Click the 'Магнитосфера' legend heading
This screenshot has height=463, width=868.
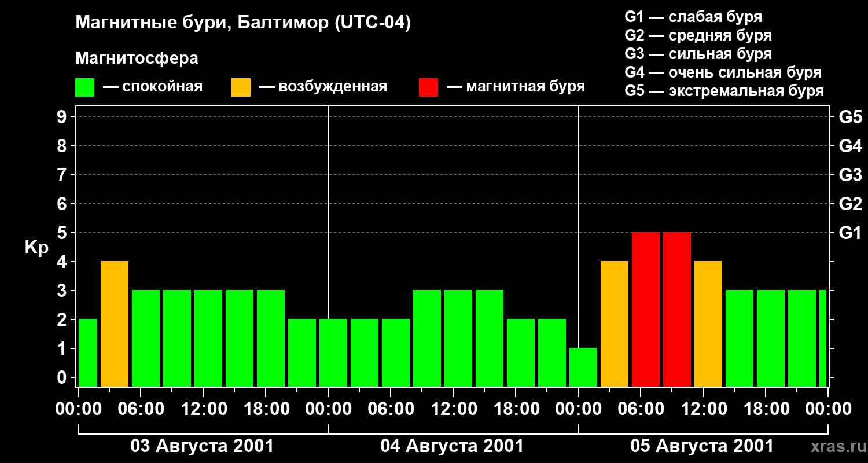(x=137, y=58)
